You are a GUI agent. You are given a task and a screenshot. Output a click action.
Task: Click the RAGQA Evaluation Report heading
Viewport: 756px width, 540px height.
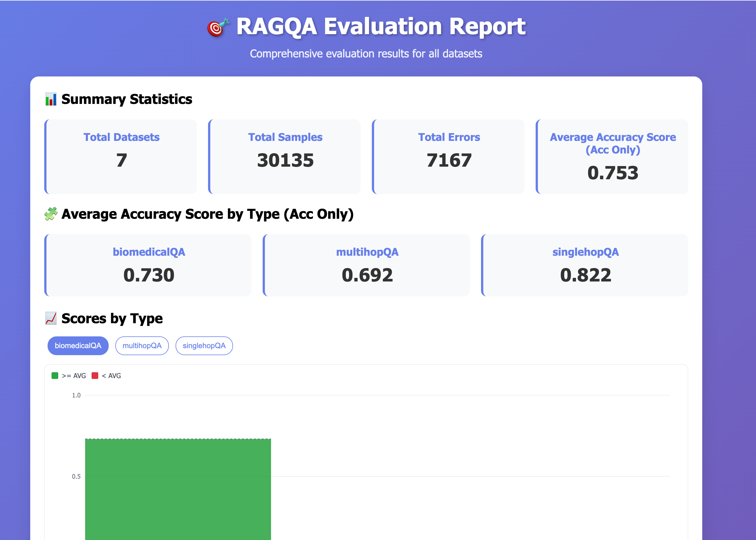(x=381, y=26)
